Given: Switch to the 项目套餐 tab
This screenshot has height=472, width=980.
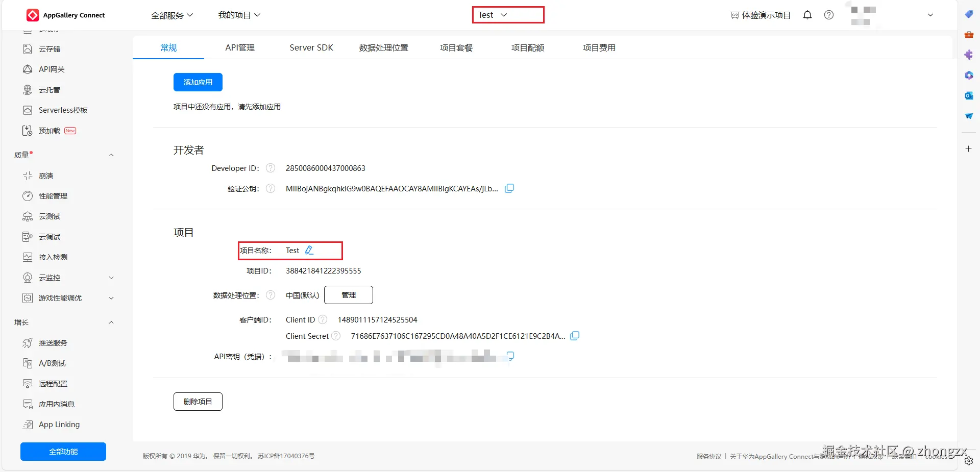Looking at the screenshot, I should (x=456, y=47).
